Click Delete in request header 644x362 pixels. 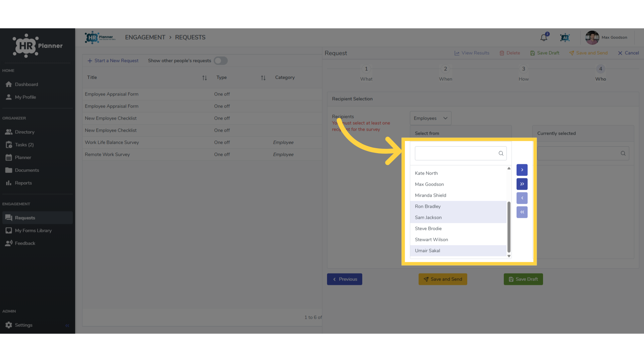[x=510, y=53]
